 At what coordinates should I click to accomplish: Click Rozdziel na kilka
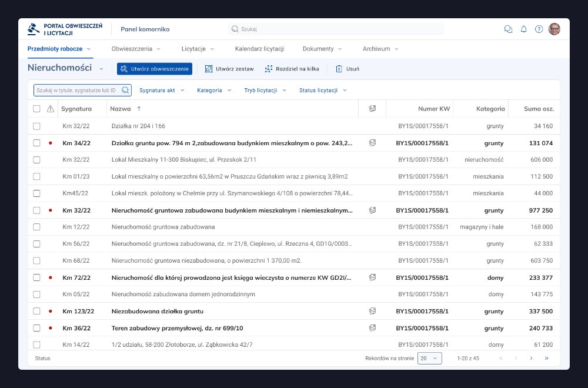tap(292, 69)
